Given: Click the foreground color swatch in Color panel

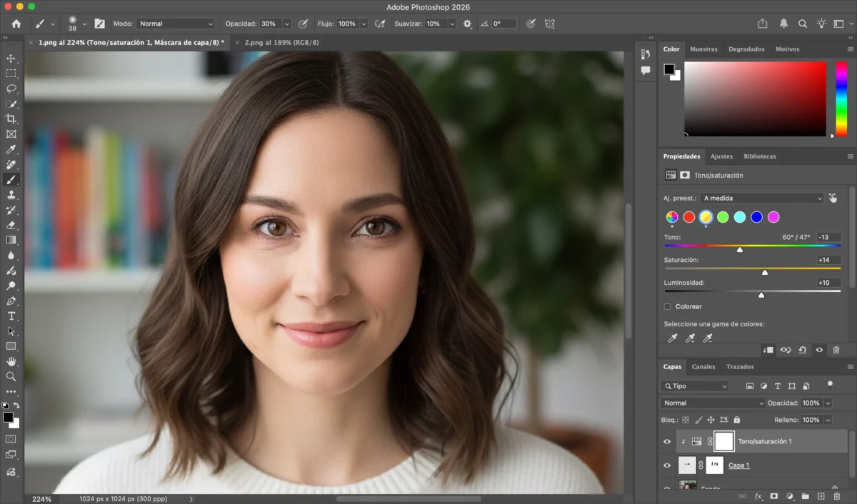Looking at the screenshot, I should click(x=669, y=69).
